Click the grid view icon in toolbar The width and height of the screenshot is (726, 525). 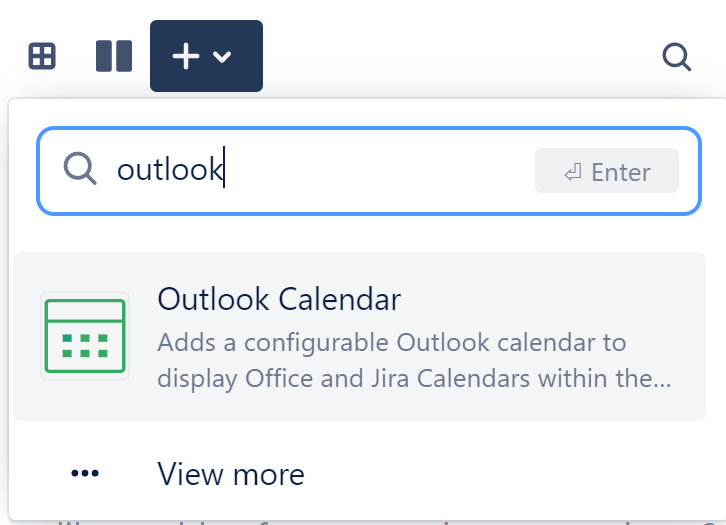click(x=42, y=56)
